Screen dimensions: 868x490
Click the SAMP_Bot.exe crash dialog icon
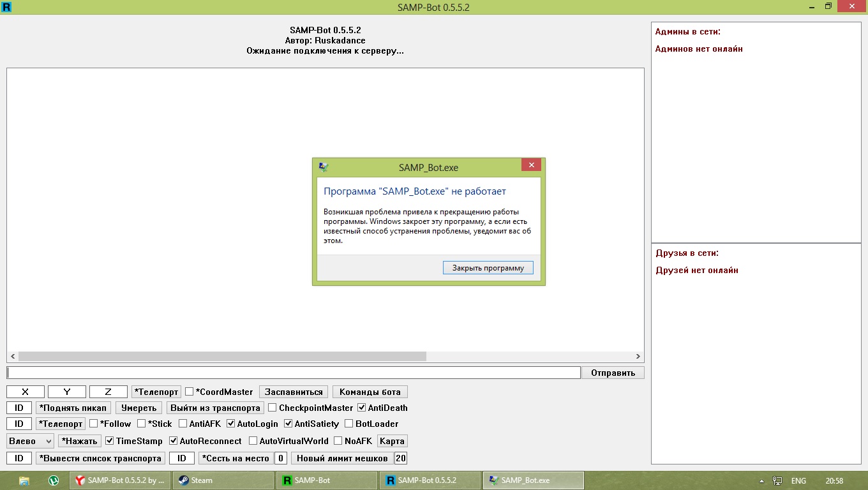click(324, 167)
